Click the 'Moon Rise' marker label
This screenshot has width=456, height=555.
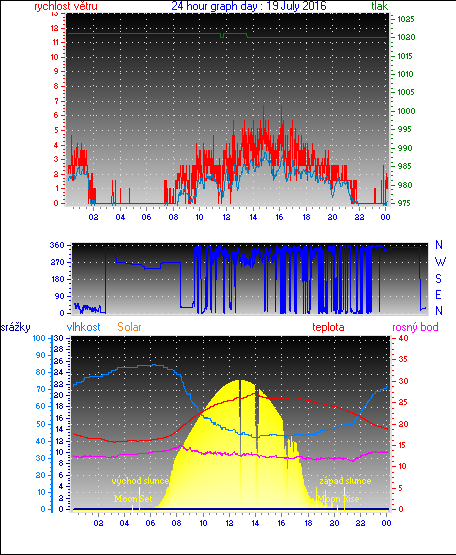click(338, 499)
